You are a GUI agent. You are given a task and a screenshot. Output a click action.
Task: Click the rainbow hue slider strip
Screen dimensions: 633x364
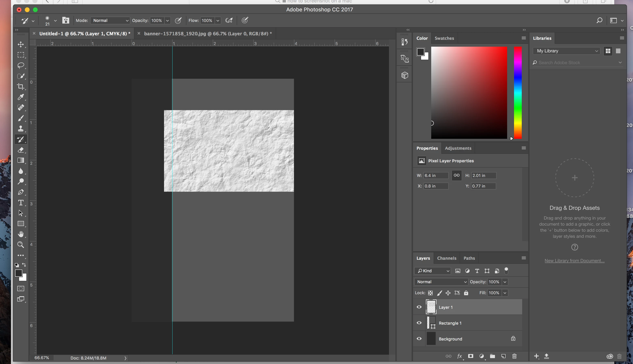(518, 93)
